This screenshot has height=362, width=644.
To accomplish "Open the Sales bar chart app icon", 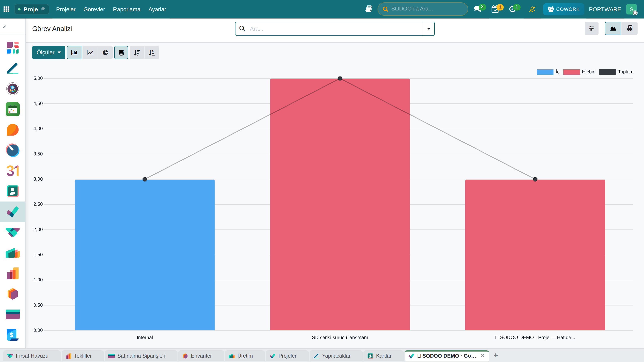I will [x=13, y=273].
